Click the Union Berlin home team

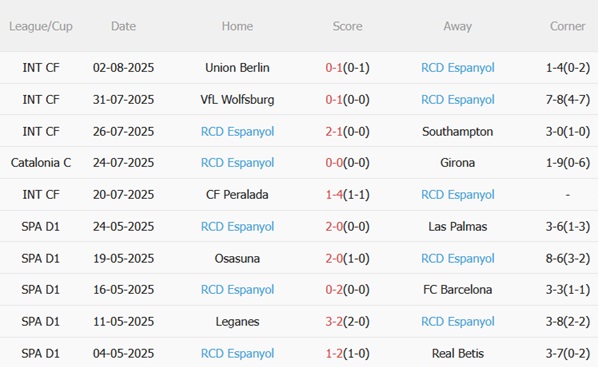[237, 68]
